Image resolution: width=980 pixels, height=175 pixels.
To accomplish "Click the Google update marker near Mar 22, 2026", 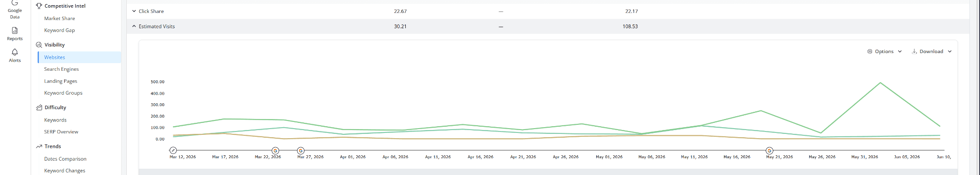I will [x=275, y=151].
